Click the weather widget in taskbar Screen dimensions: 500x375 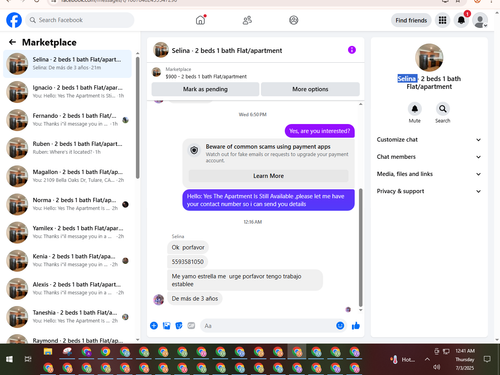403,359
